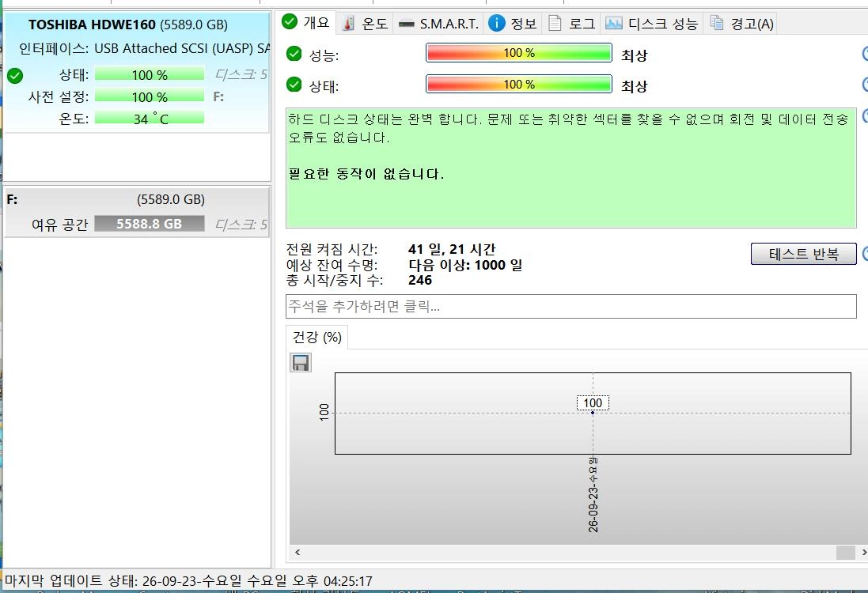Click the 마지막 업데이트 상태 status bar text
Viewport: 868px width, 593px height.
188,581
